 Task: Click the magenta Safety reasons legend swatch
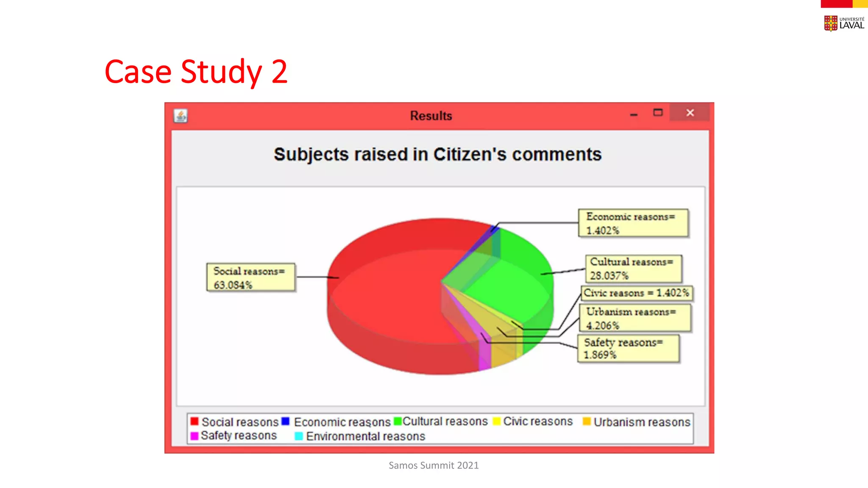(x=195, y=436)
